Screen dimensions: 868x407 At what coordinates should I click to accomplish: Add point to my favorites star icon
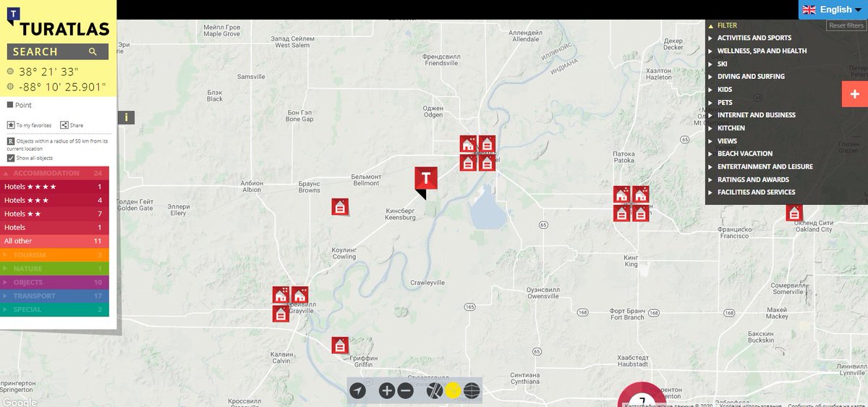click(11, 125)
